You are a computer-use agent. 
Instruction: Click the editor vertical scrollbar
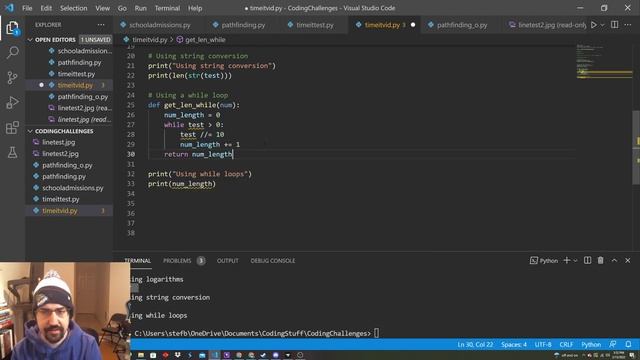coord(636,147)
